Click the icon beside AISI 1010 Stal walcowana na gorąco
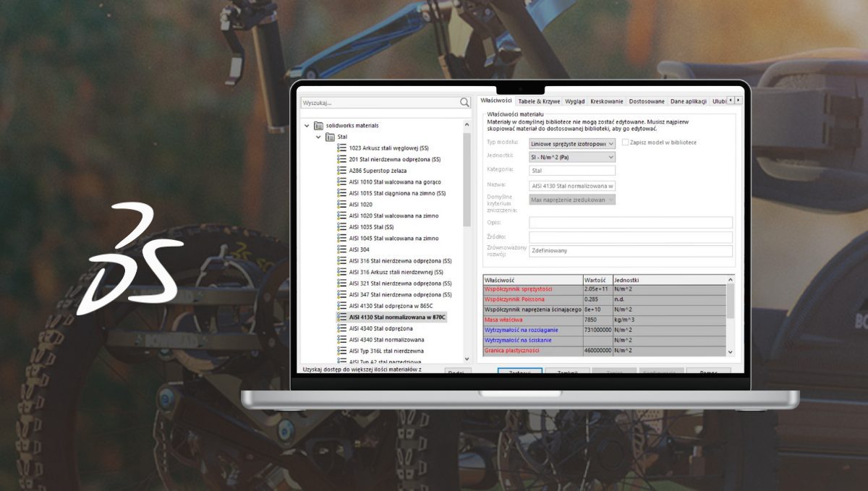Screen dimensions: 868x491 (342, 182)
